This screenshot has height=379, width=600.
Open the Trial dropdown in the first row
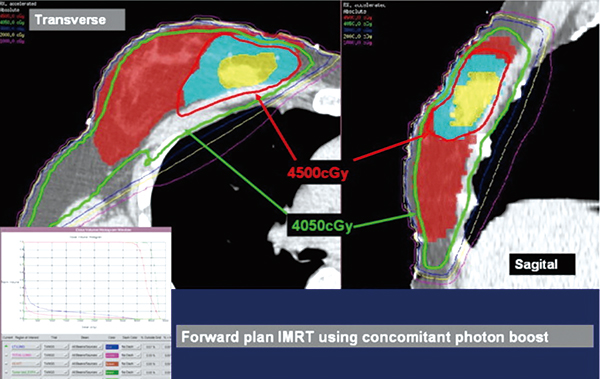click(56, 347)
